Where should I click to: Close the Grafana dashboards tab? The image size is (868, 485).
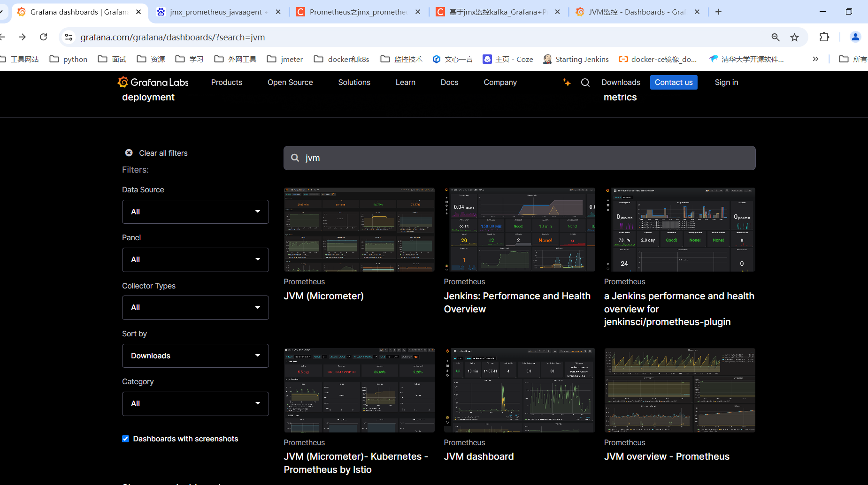point(138,12)
